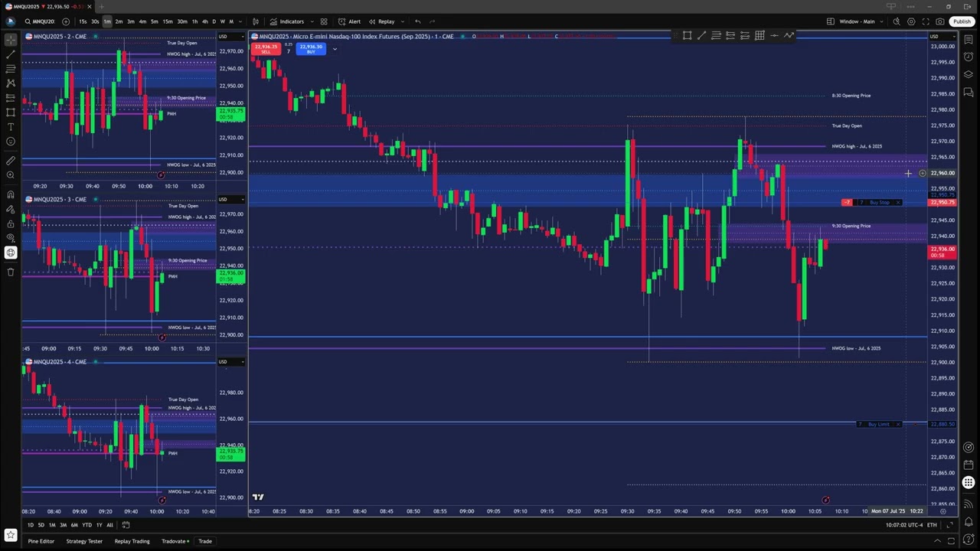Select the 4h timeframe

204,21
